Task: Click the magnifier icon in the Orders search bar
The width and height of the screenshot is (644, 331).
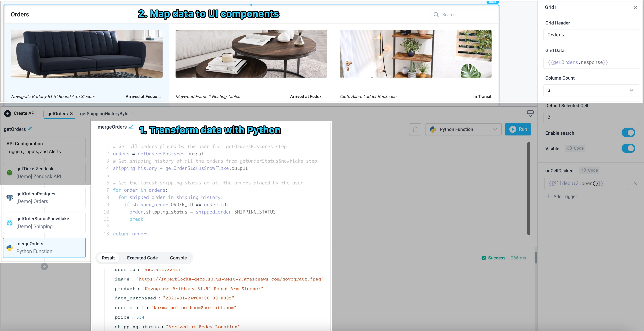Action: click(x=436, y=15)
